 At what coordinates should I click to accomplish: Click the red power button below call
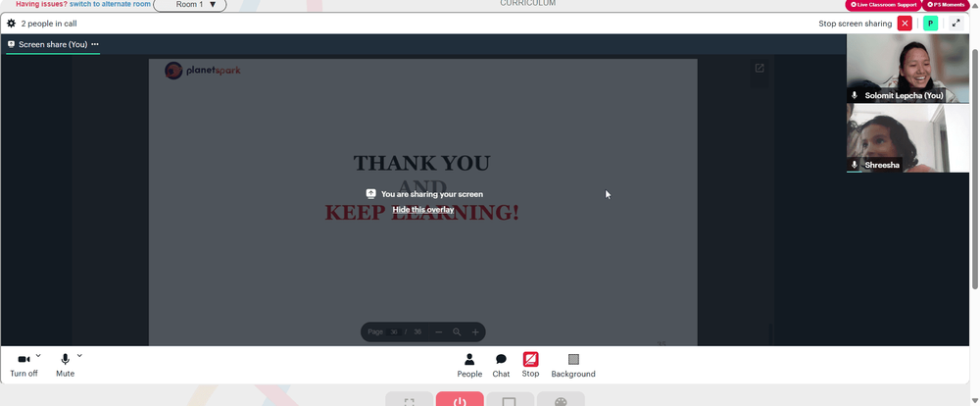(x=460, y=399)
